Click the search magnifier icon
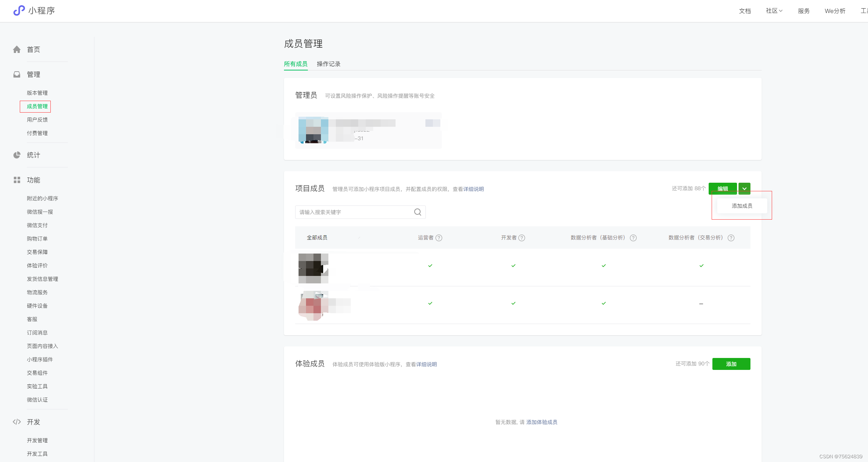The image size is (868, 462). 418,212
